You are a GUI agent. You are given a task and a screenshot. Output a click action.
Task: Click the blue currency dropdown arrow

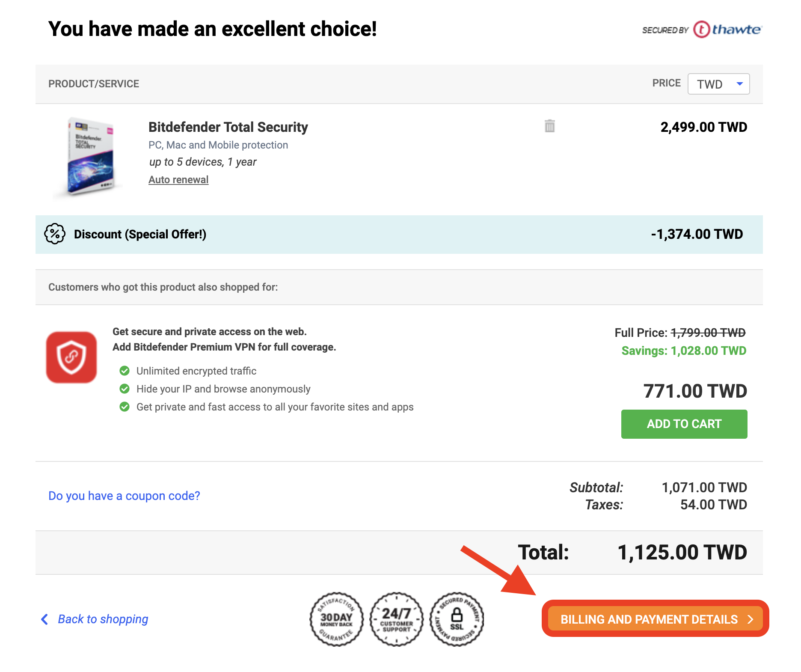click(x=739, y=84)
